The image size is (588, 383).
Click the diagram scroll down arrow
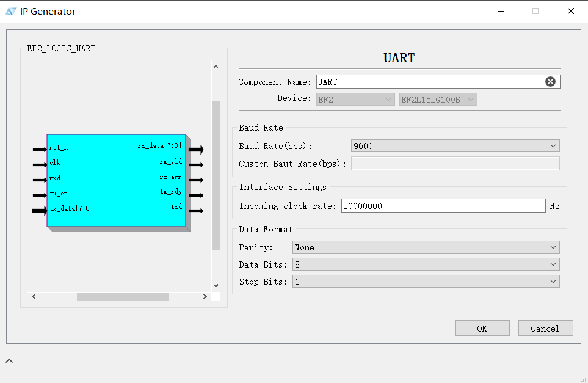click(216, 285)
